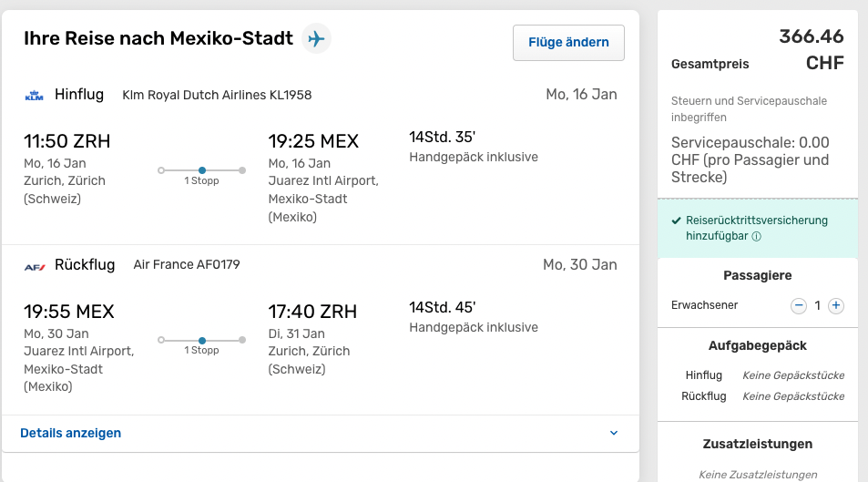868x482 pixels.
Task: Click the airplane icon beside the trip title
Action: point(316,39)
